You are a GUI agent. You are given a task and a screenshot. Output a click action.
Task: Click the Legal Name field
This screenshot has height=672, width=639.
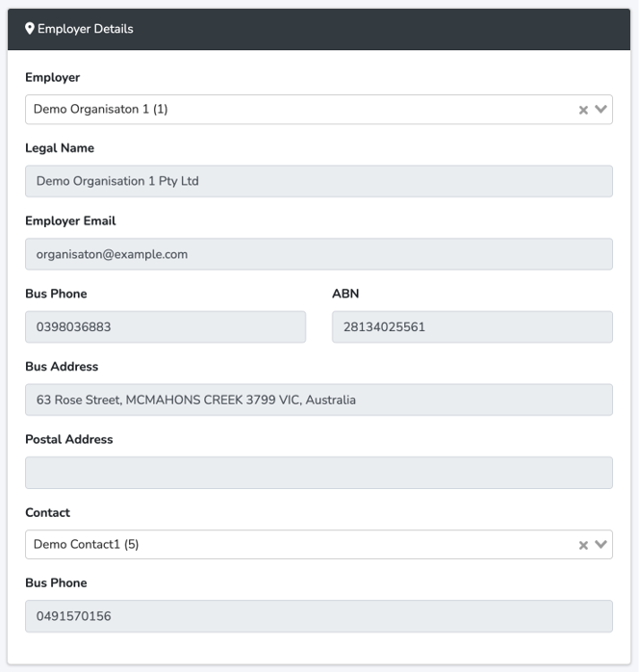(319, 181)
